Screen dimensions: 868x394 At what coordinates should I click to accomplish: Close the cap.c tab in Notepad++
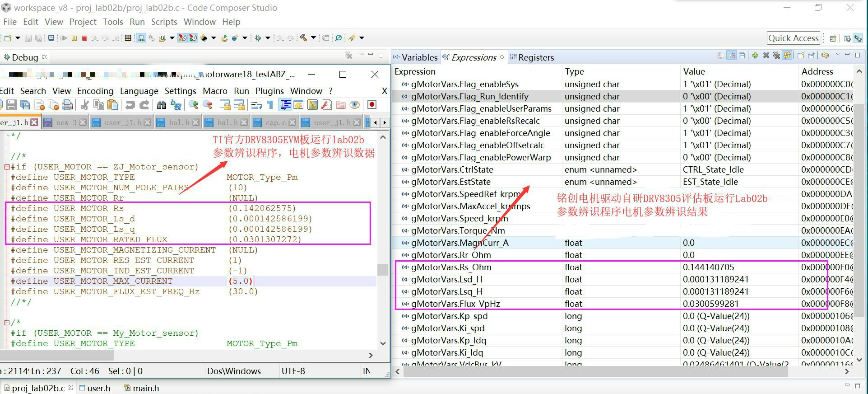292,122
